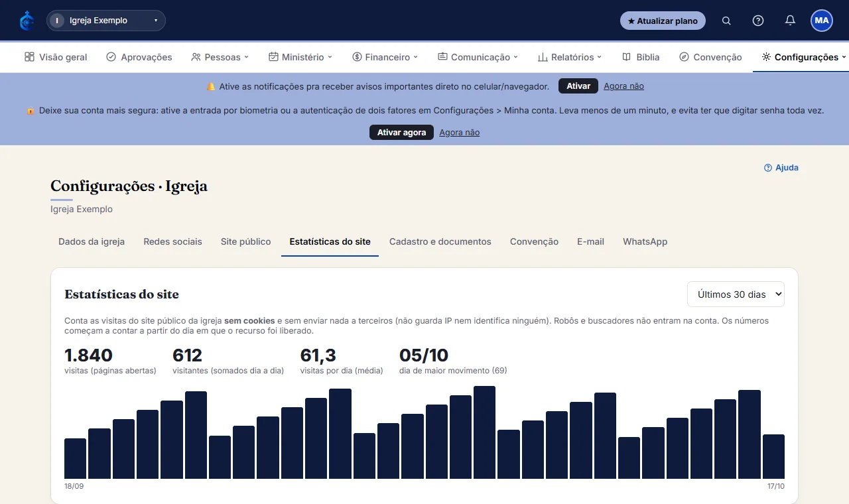Click the Convenção compass icon
The height and width of the screenshot is (504, 849).
(x=685, y=57)
